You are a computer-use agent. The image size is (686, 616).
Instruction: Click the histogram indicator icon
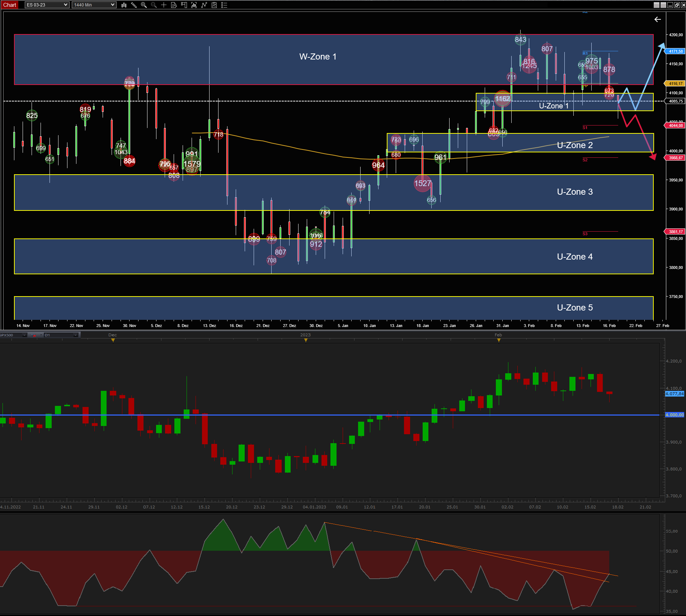(194, 5)
